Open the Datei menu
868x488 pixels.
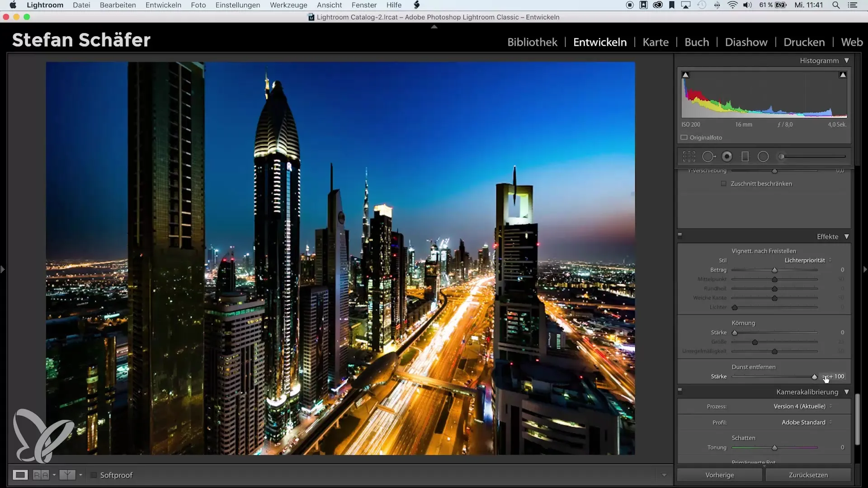click(81, 5)
